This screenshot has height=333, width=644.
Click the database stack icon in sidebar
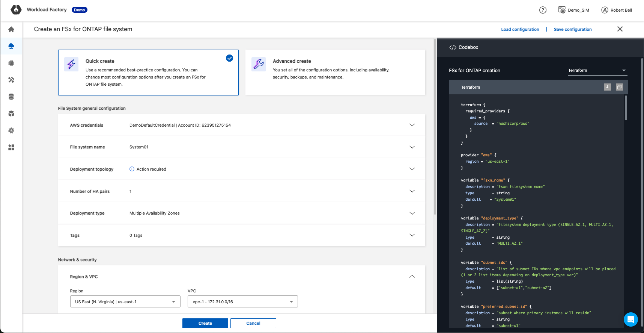tap(11, 97)
